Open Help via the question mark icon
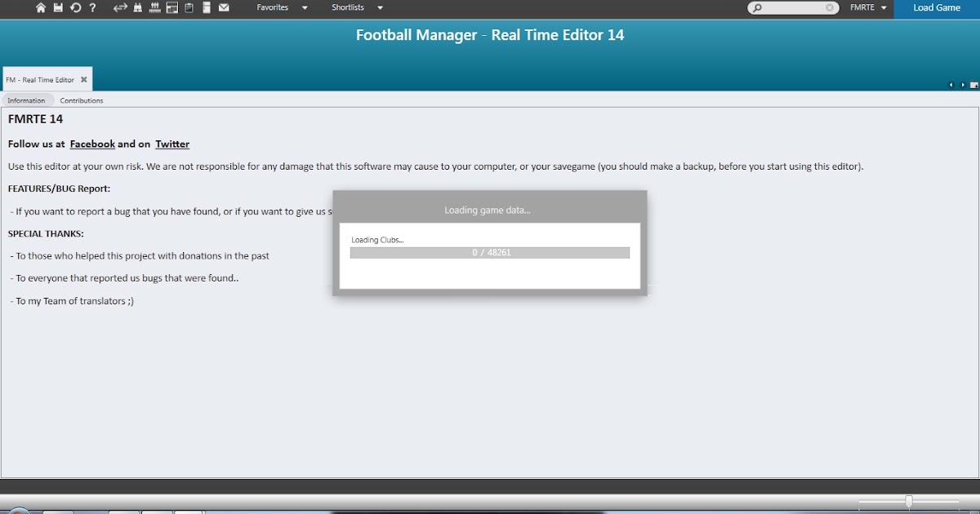This screenshot has width=980, height=514. (92, 7)
